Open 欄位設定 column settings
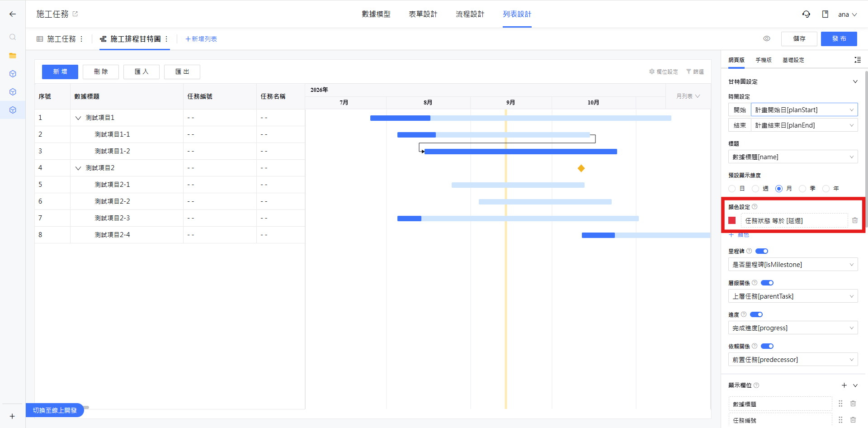The width and height of the screenshot is (868, 428). point(664,71)
